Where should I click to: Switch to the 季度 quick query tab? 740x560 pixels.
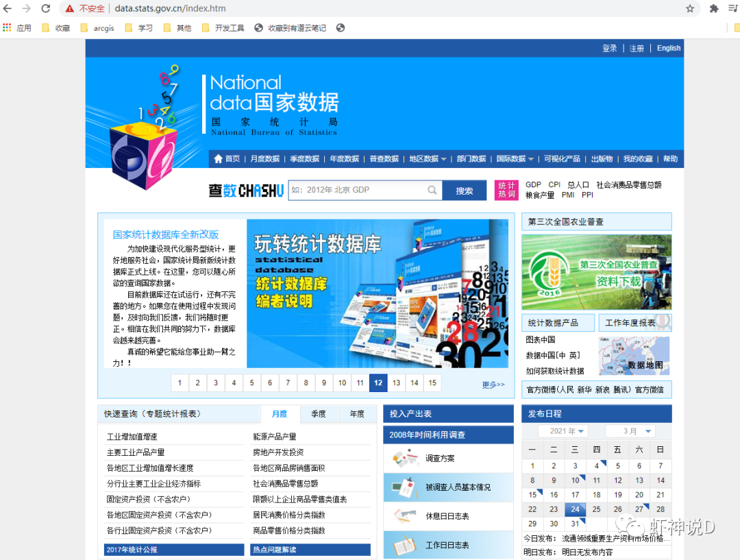pyautogui.click(x=319, y=414)
